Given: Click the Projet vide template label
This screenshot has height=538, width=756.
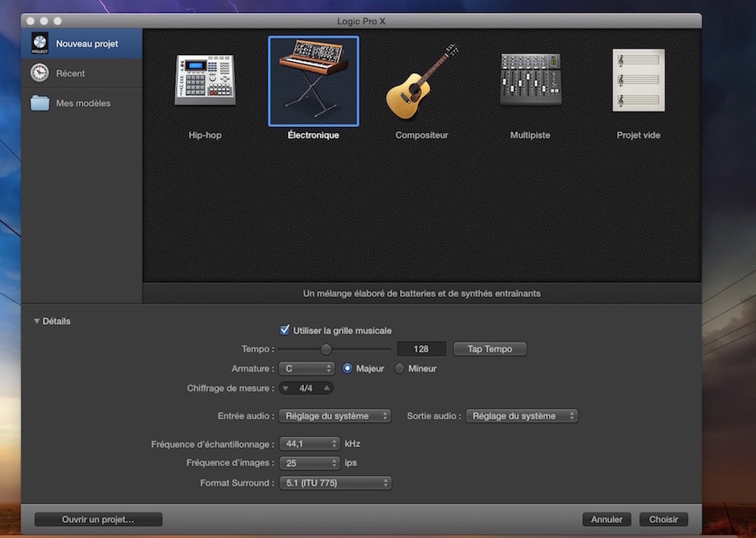Looking at the screenshot, I should (638, 135).
